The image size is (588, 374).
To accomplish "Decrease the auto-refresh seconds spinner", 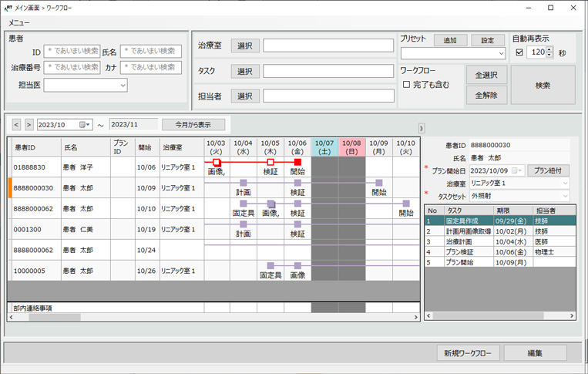I will pyautogui.click(x=549, y=55).
